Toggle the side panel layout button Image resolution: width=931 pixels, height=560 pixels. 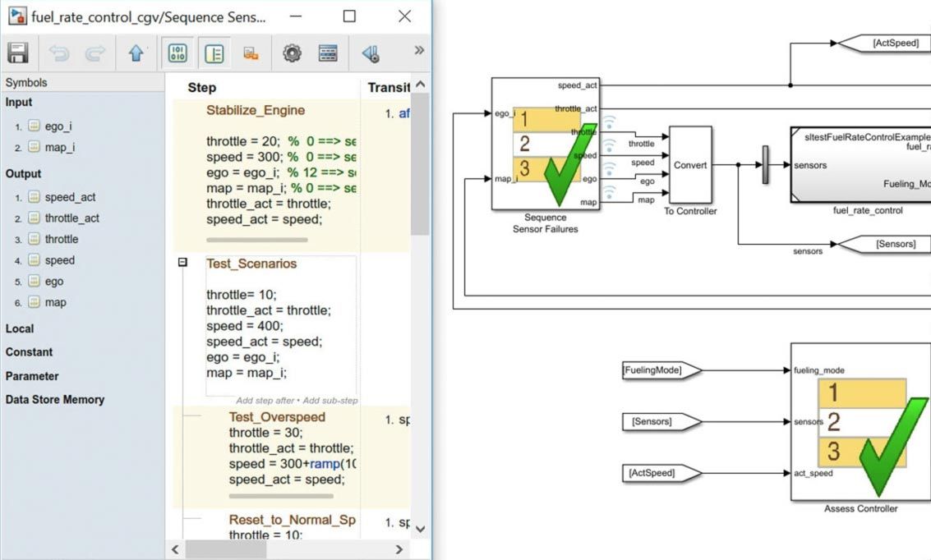pos(214,54)
